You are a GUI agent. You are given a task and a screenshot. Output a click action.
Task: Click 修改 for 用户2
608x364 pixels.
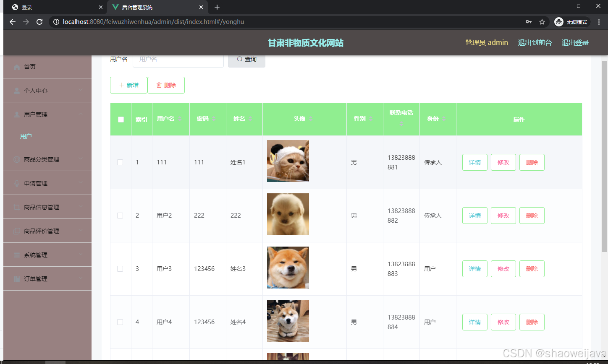point(503,216)
